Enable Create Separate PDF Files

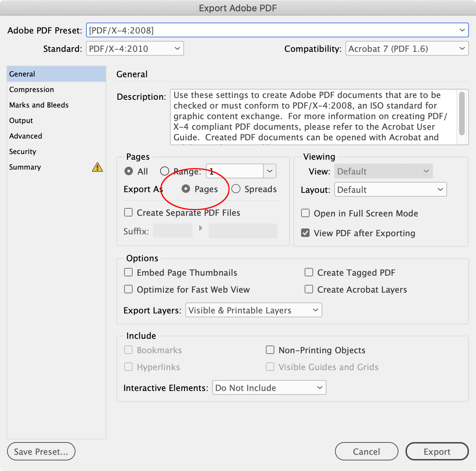click(128, 212)
